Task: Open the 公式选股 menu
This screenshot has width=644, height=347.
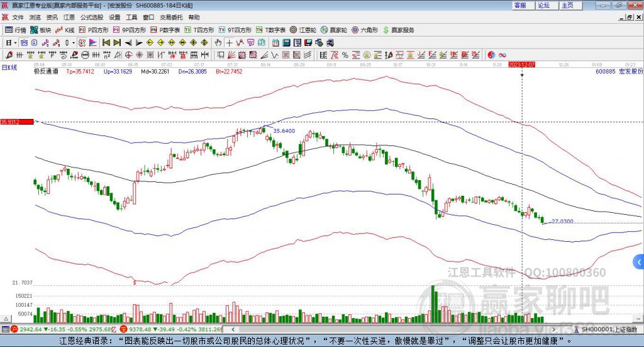Action: [x=92, y=17]
